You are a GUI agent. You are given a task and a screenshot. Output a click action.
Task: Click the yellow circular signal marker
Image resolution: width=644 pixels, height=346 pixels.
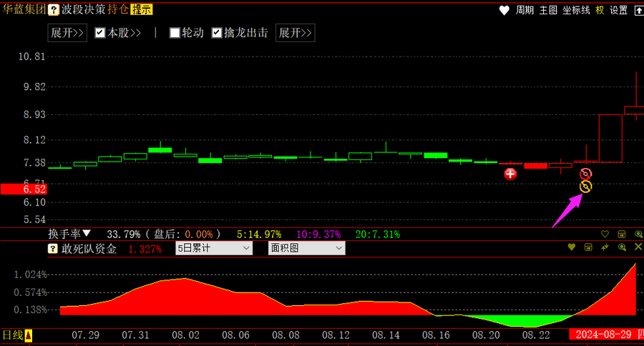click(x=585, y=187)
